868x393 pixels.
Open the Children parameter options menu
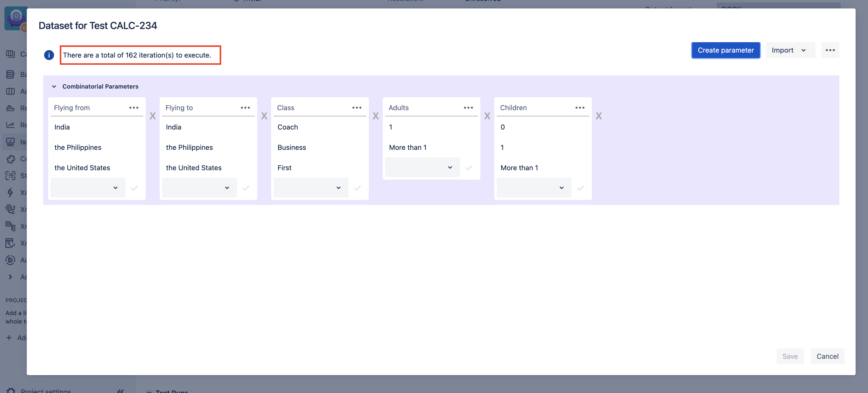tap(580, 108)
